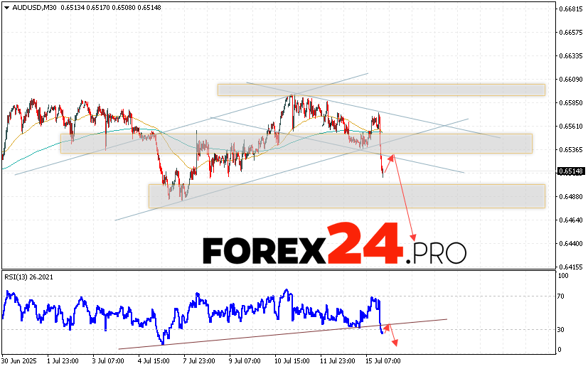Select the top resistance zone rectangle
Viewport: 588px width, 369px height.
click(x=380, y=90)
